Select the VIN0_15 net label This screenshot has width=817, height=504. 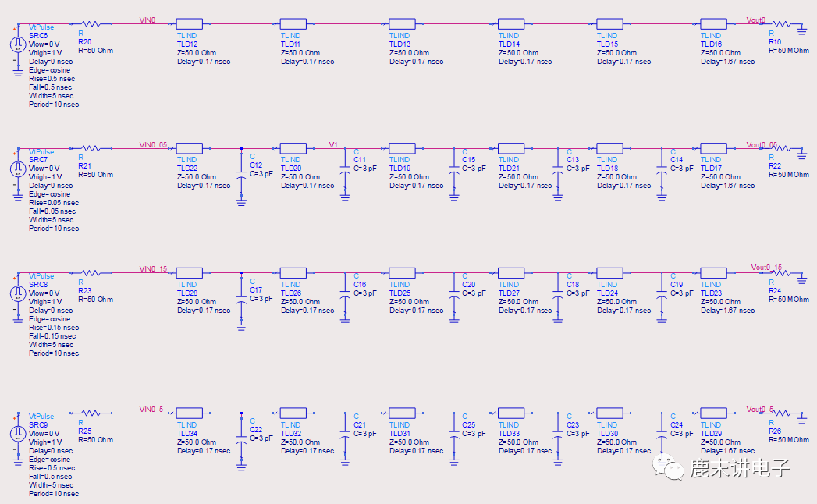pyautogui.click(x=153, y=269)
